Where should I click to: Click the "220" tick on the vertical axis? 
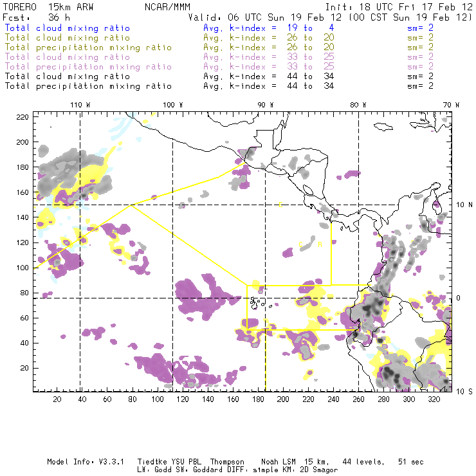coord(23,117)
